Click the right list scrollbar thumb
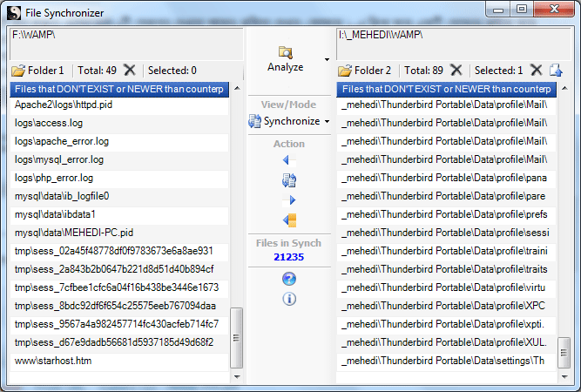This screenshot has height=392, width=581. coord(564,352)
